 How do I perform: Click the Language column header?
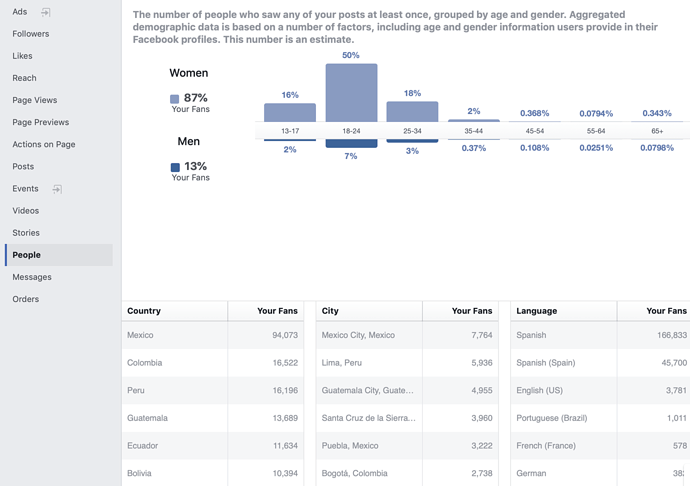pos(537,311)
